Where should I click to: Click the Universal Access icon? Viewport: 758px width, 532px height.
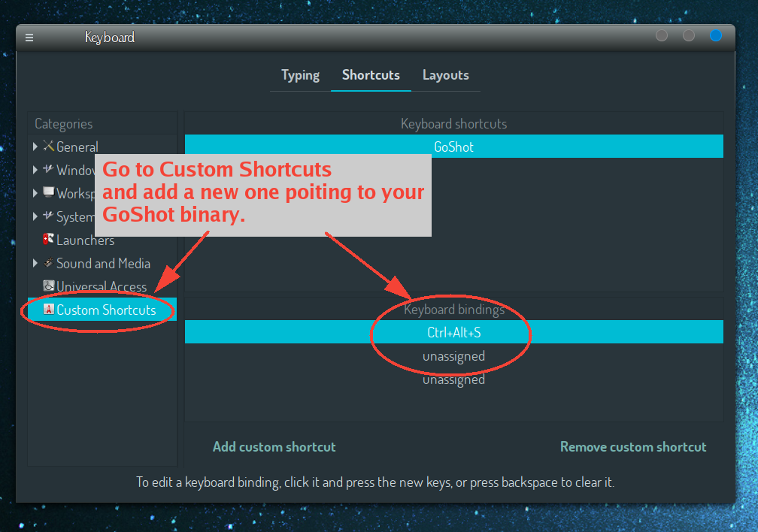[48, 286]
